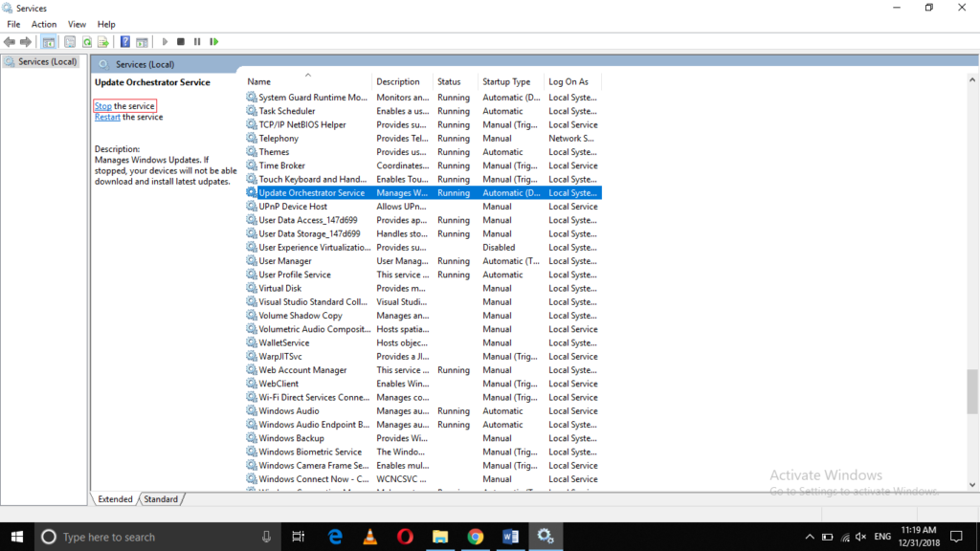Open Task View from the taskbar
Image resolution: width=980 pixels, height=551 pixels.
pos(299,537)
